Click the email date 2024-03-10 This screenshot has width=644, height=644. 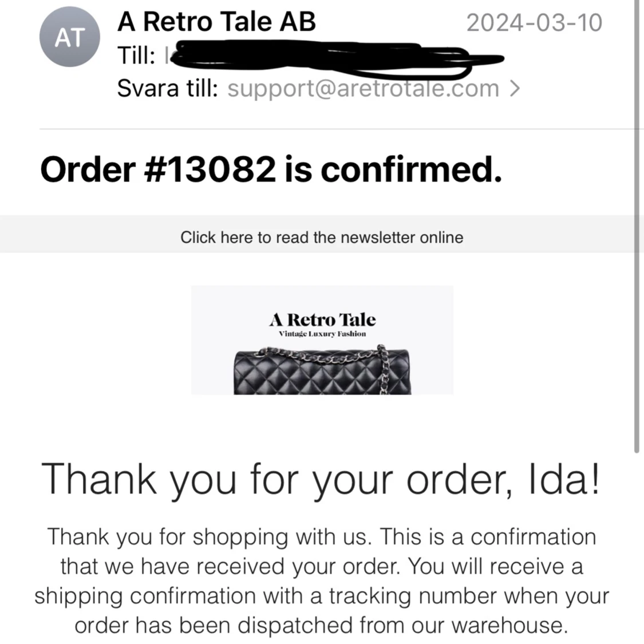pyautogui.click(x=534, y=23)
